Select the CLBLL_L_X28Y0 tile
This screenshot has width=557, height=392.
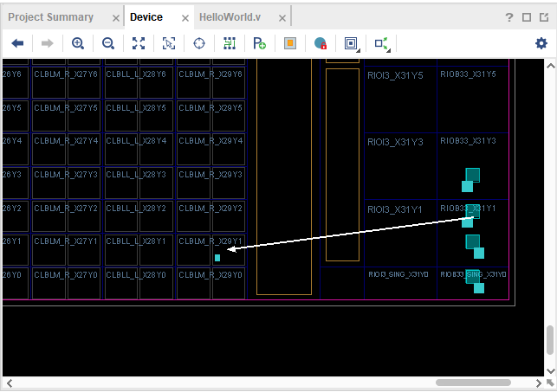[139, 283]
